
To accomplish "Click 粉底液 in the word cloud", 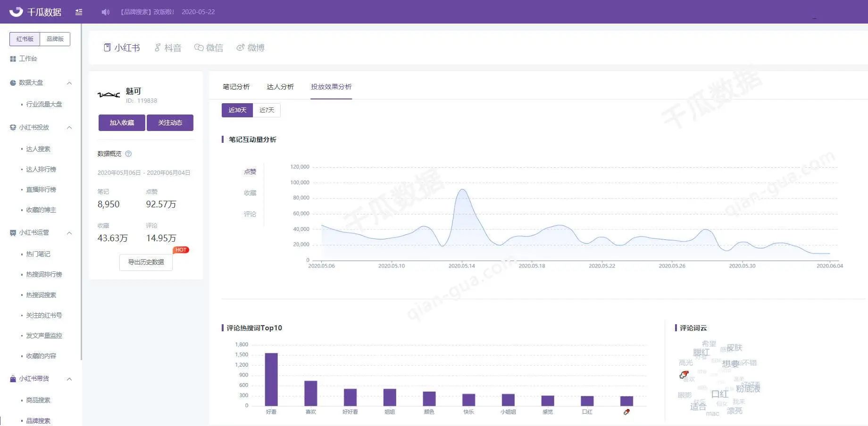I will [x=748, y=388].
